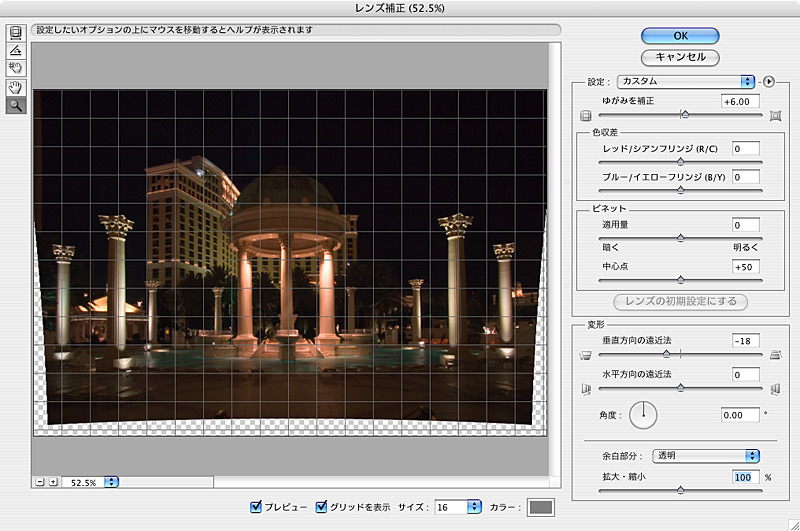Click the barrel distortion icon left of slider

(x=586, y=116)
